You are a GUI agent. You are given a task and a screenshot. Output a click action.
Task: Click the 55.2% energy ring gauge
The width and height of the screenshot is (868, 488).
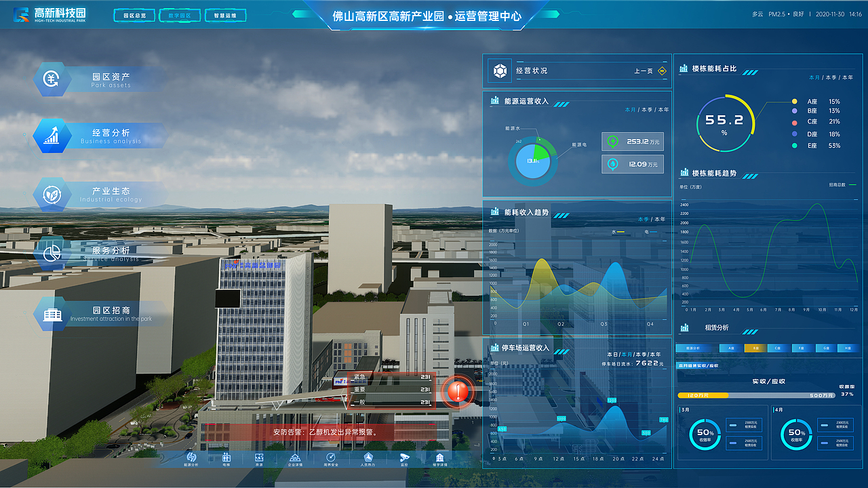point(725,123)
